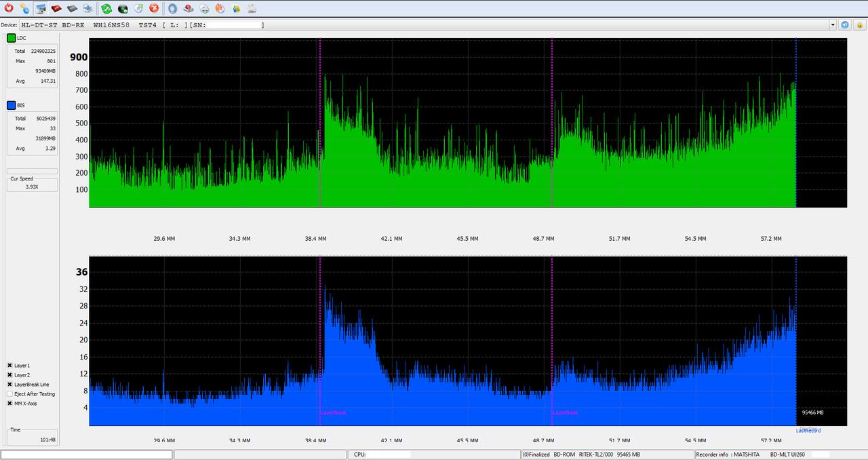Viewport: 868px width, 460px height.
Task: Click the BIS Avg value 3.29
Action: tap(50, 148)
